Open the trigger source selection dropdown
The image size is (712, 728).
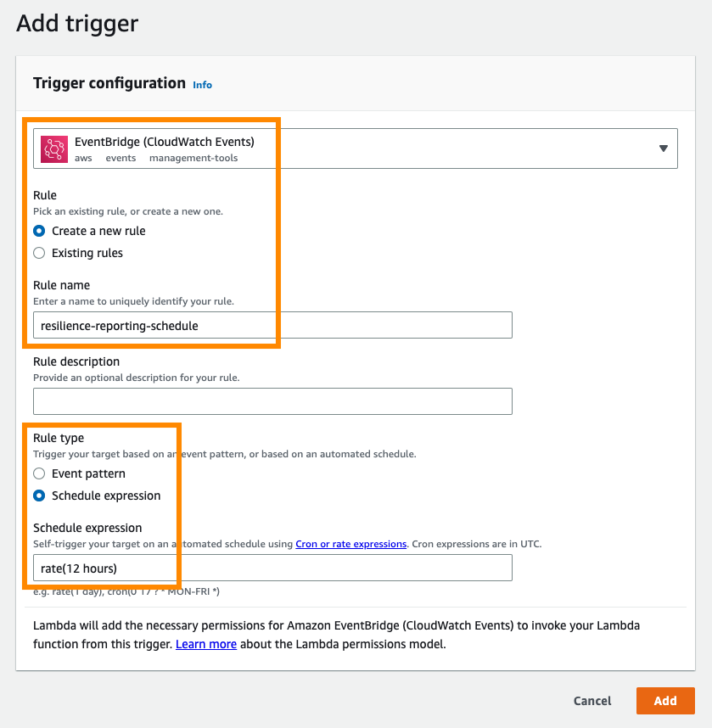click(664, 148)
